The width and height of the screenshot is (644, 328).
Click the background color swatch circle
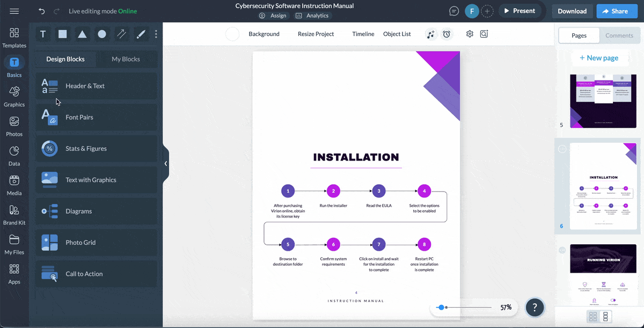(232, 34)
